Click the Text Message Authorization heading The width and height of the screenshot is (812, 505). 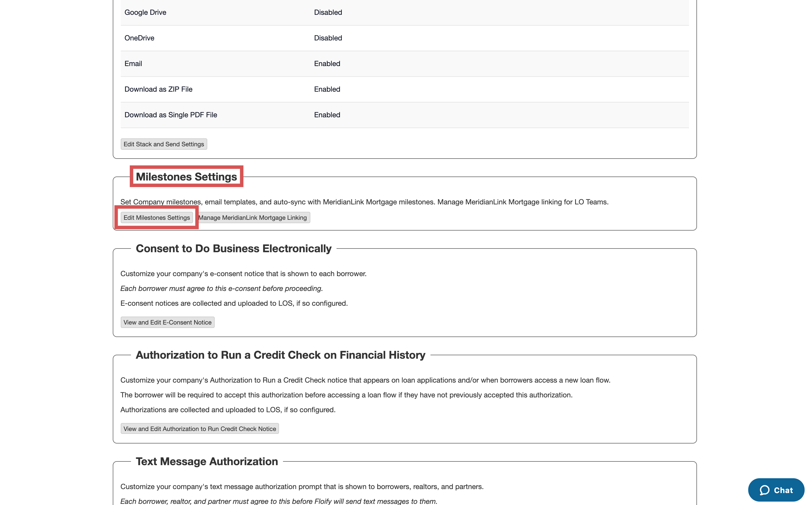click(207, 461)
